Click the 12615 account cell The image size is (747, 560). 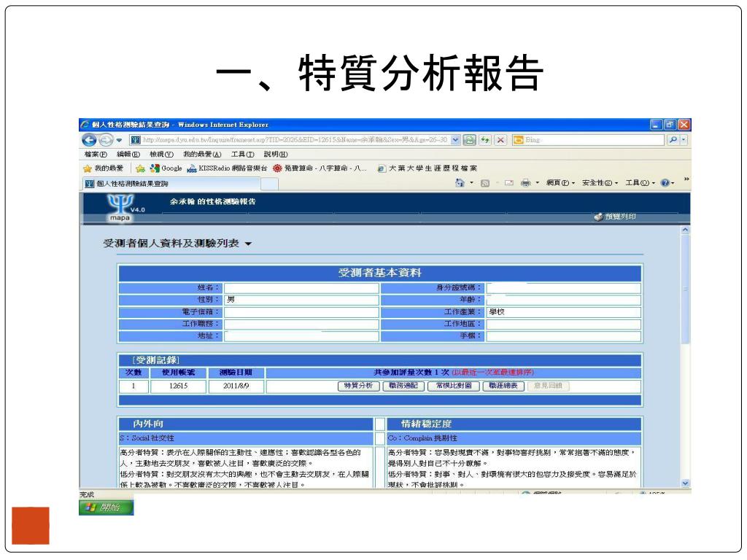tap(179, 386)
